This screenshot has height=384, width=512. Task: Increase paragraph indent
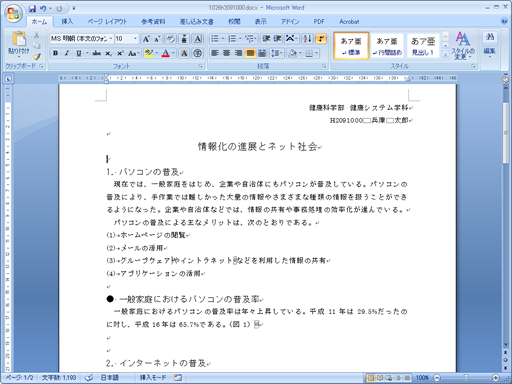click(277, 39)
